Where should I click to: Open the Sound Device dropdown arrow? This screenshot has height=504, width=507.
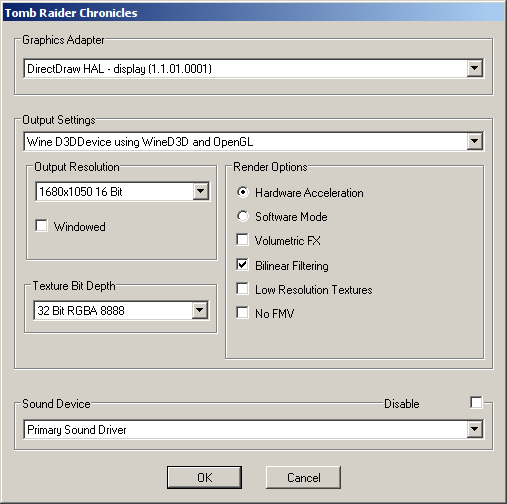[x=475, y=429]
